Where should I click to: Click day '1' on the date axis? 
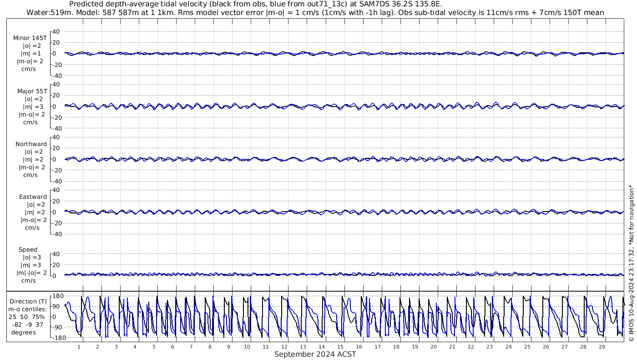(x=79, y=347)
